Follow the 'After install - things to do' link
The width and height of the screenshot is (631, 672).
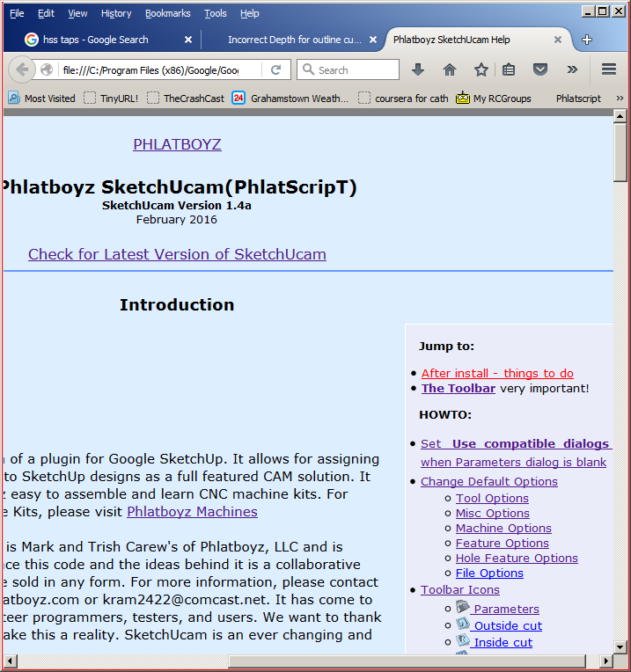(497, 373)
